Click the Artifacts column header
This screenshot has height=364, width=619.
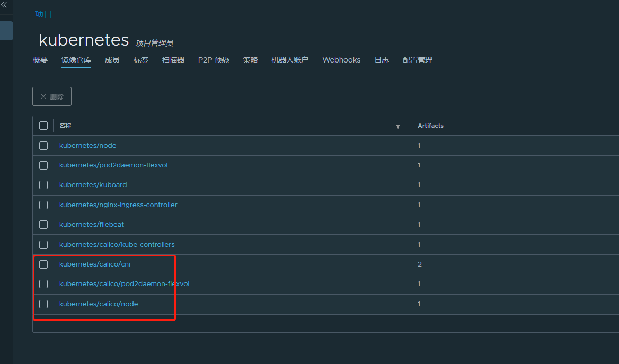point(431,126)
